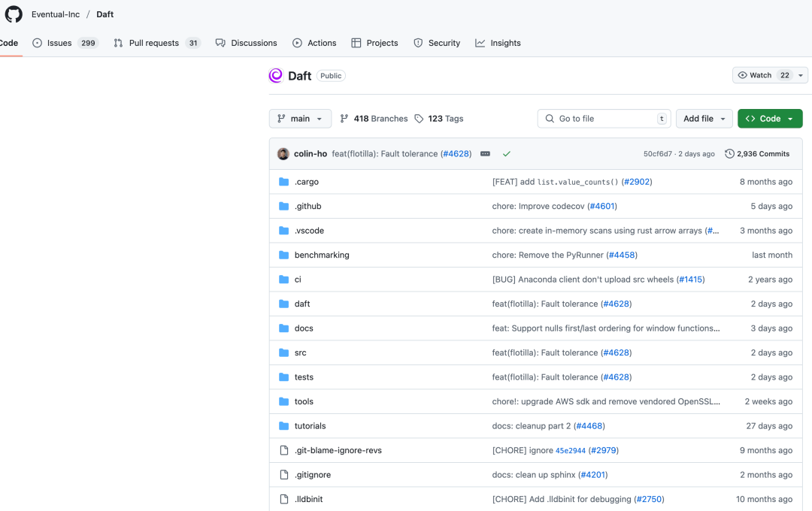812x511 pixels.
Task: Open pull request #2750 link
Action: [x=650, y=499]
